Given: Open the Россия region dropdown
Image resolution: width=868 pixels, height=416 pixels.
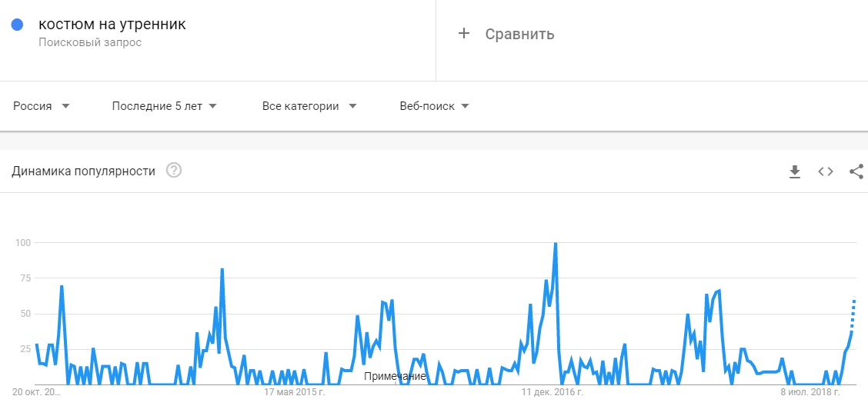Looking at the screenshot, I should pyautogui.click(x=42, y=106).
